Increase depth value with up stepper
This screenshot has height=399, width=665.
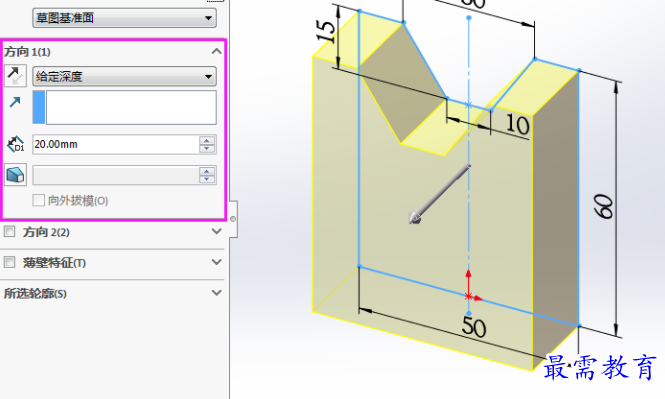point(207,140)
